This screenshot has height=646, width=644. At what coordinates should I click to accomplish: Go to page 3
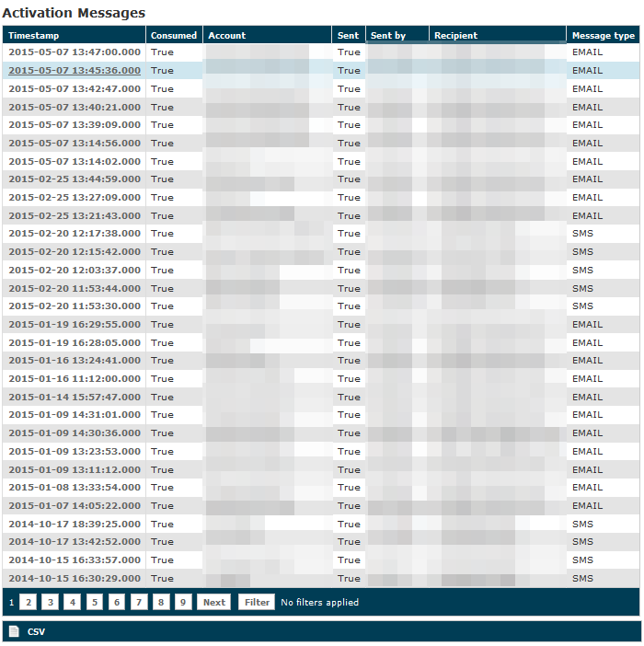pyautogui.click(x=50, y=603)
